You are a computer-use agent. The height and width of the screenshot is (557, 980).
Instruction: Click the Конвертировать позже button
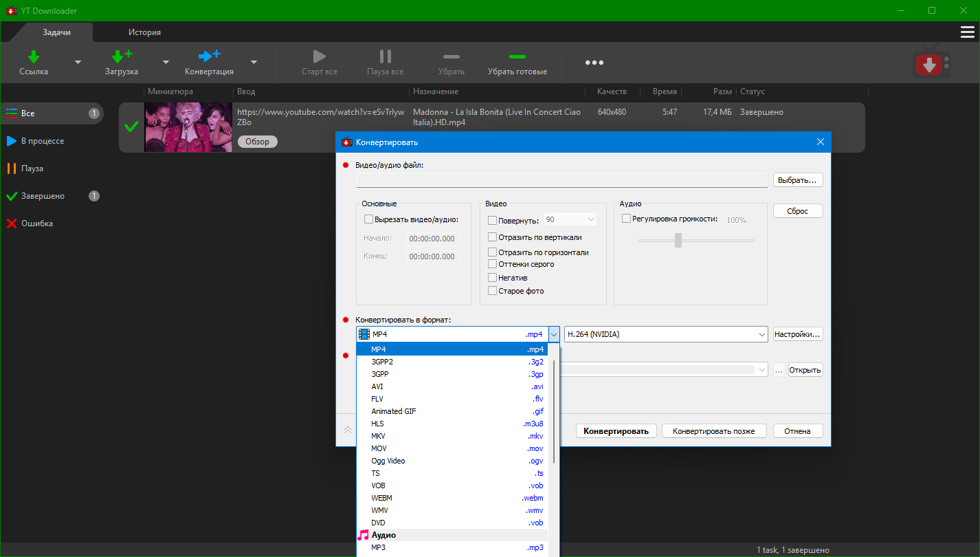point(713,431)
